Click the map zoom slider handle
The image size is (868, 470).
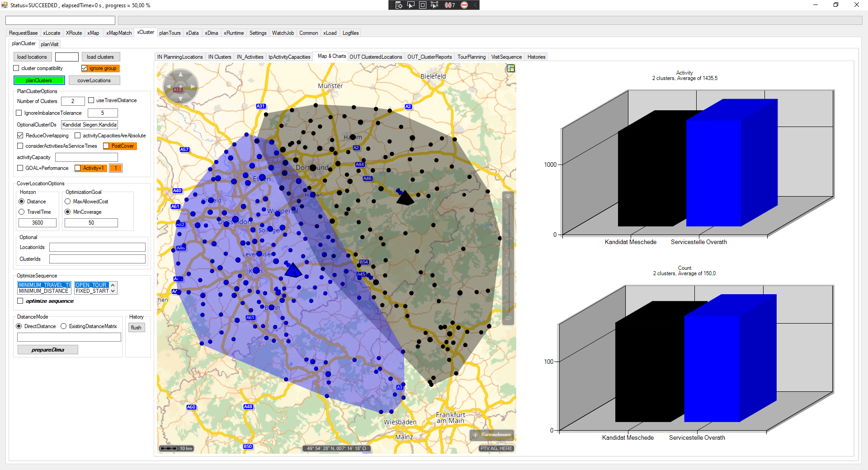[508, 263]
